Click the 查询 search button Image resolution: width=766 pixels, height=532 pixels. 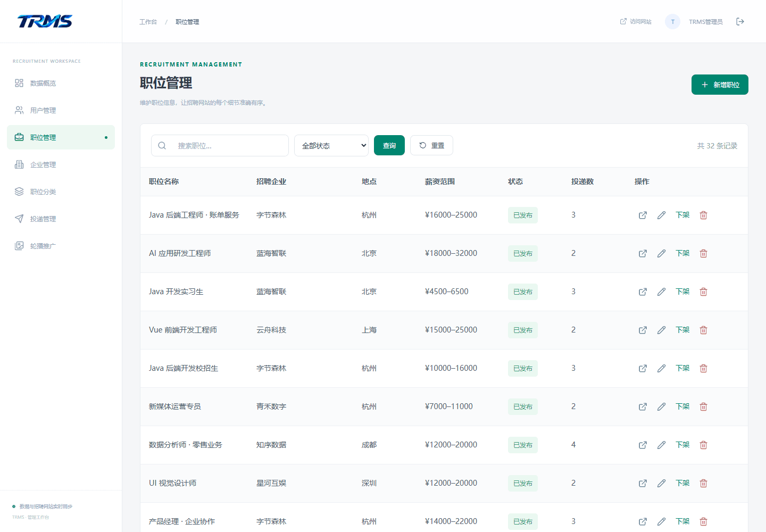(389, 145)
